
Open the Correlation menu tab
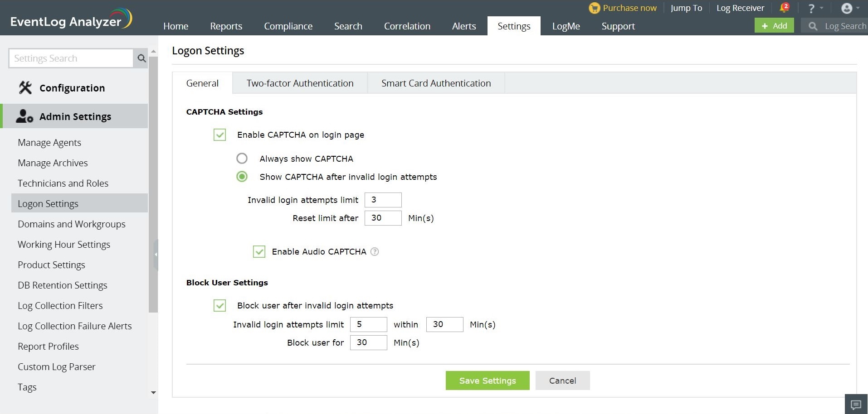click(x=407, y=26)
